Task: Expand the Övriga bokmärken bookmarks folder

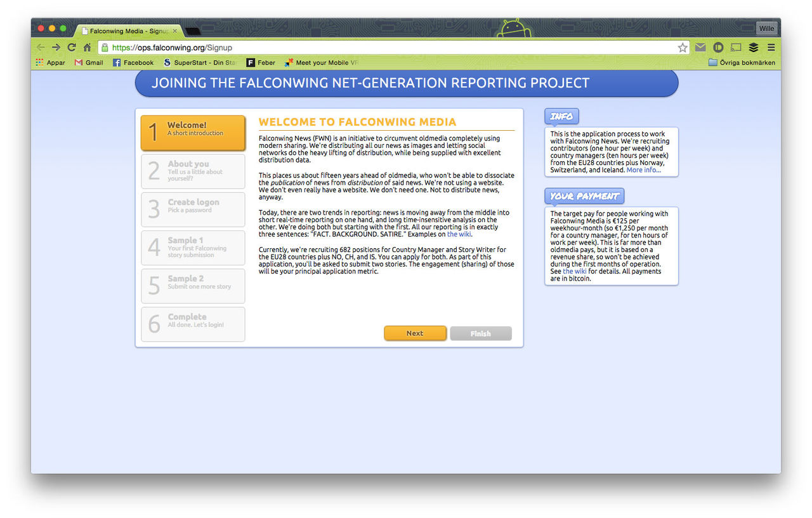Action: [742, 63]
